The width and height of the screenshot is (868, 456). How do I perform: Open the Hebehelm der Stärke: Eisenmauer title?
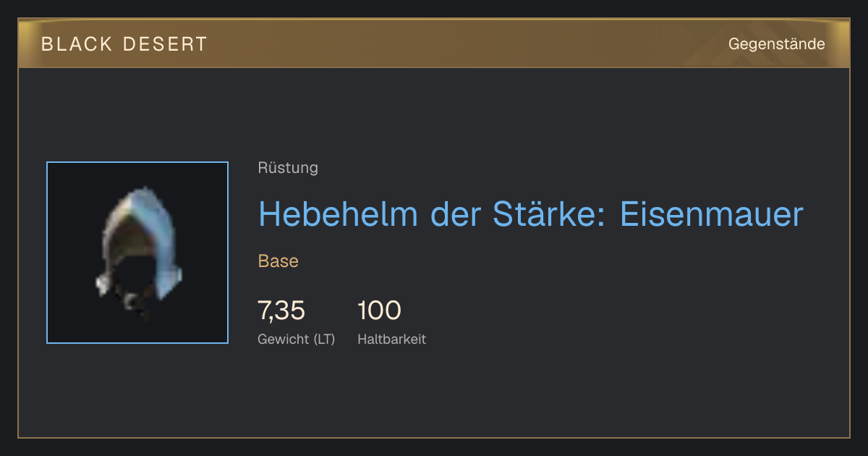531,214
